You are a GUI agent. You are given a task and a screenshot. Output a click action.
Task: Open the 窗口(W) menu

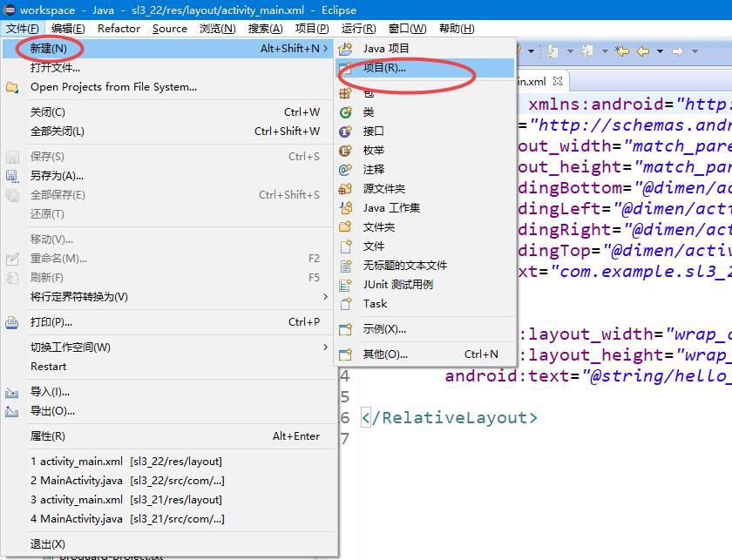[407, 29]
